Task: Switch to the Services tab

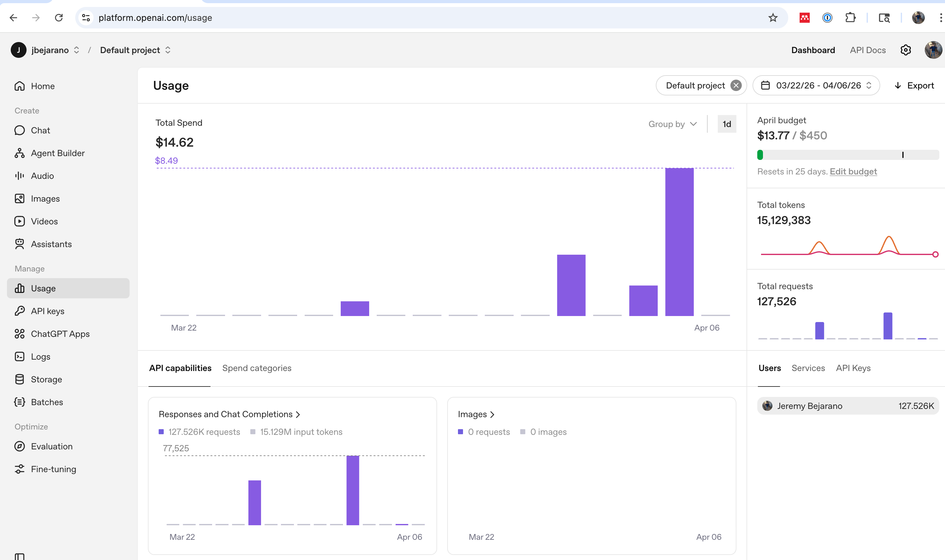Action: 808,368
